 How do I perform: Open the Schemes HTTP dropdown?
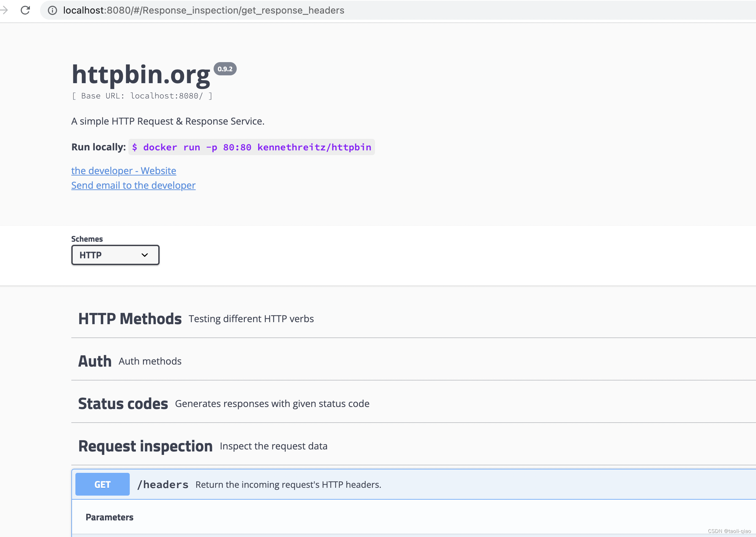point(115,255)
